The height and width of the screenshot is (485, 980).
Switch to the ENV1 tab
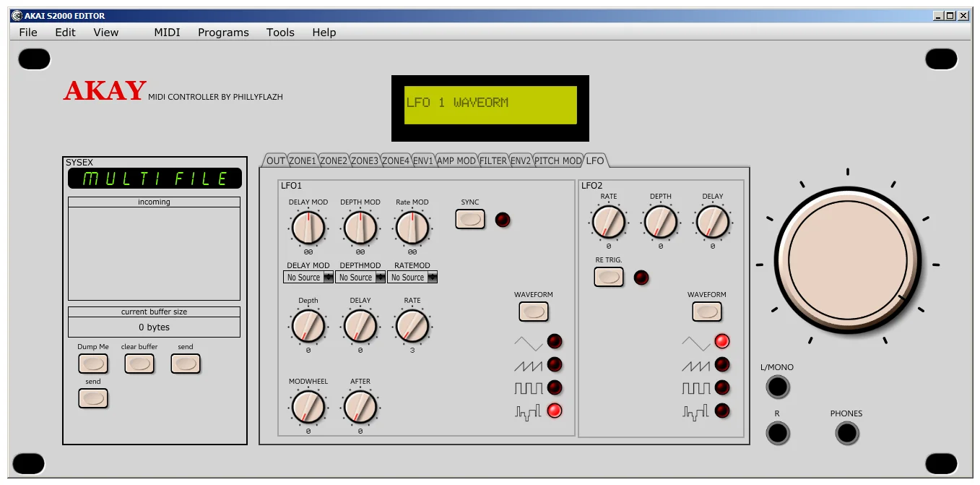point(423,160)
